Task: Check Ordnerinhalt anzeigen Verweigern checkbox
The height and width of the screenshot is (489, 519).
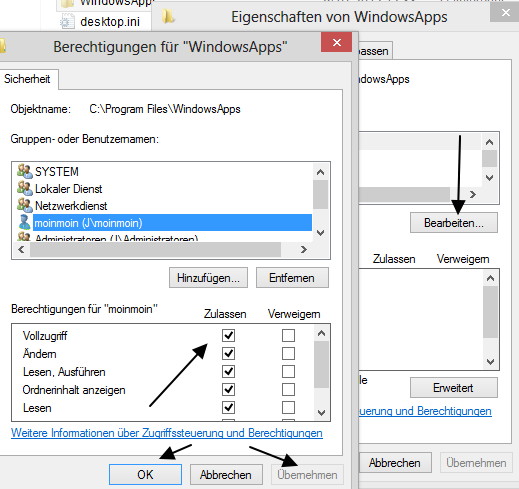Action: pos(288,389)
